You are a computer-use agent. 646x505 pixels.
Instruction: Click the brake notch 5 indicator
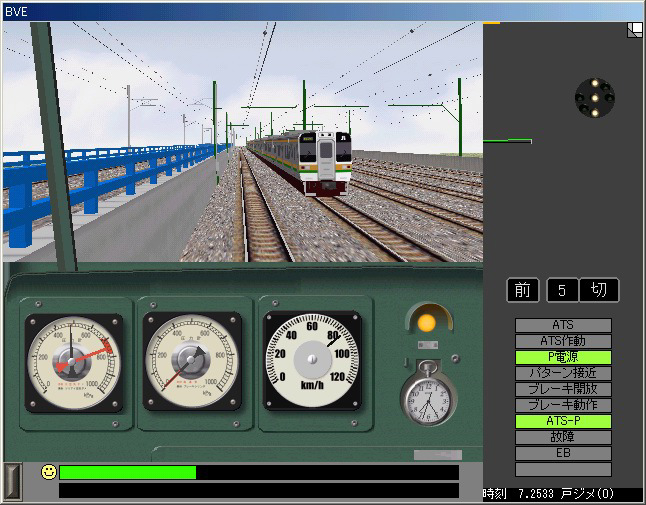tap(562, 290)
